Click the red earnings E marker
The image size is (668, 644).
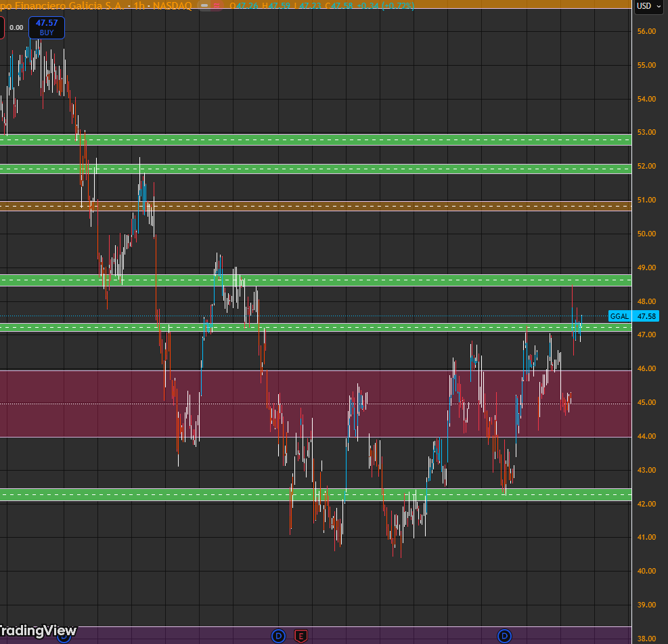[x=300, y=637]
